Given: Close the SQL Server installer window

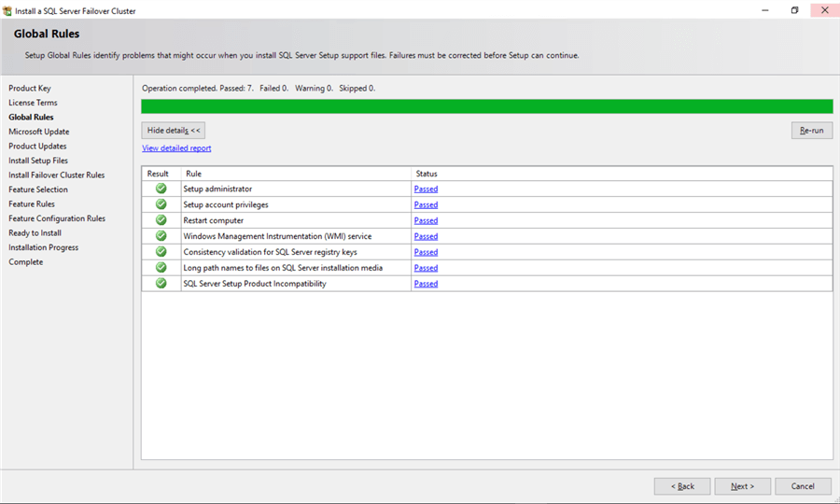Looking at the screenshot, I should [824, 10].
